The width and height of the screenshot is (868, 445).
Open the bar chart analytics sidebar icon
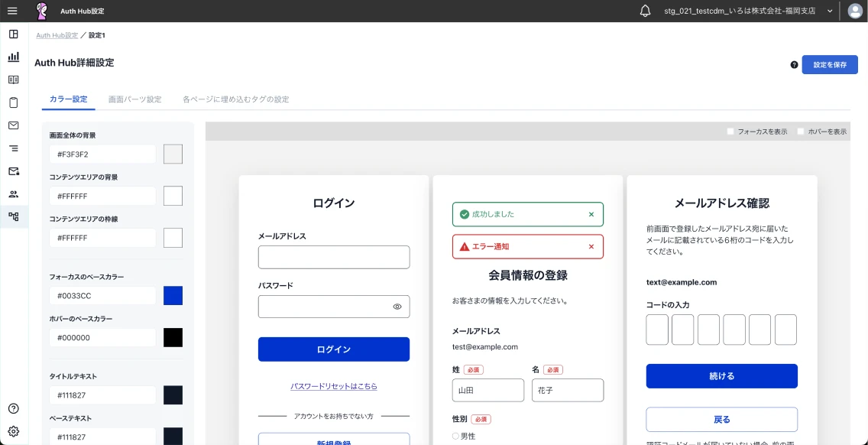click(x=14, y=57)
